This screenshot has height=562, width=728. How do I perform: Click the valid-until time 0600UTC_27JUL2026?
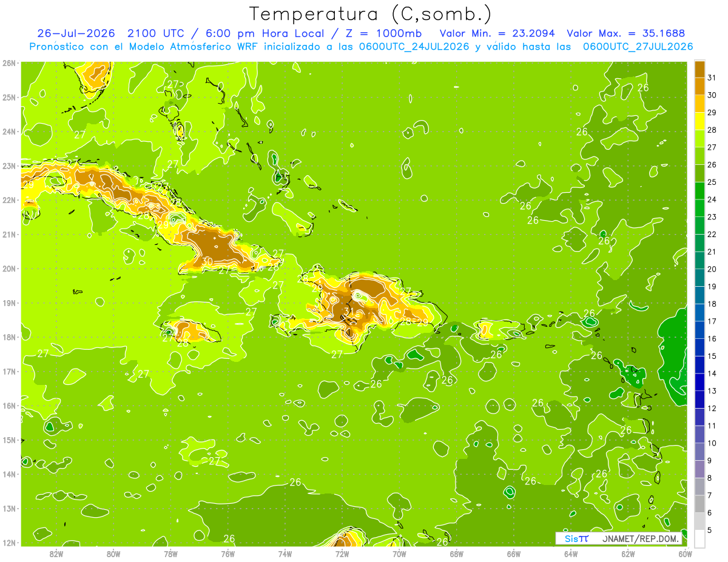click(638, 47)
